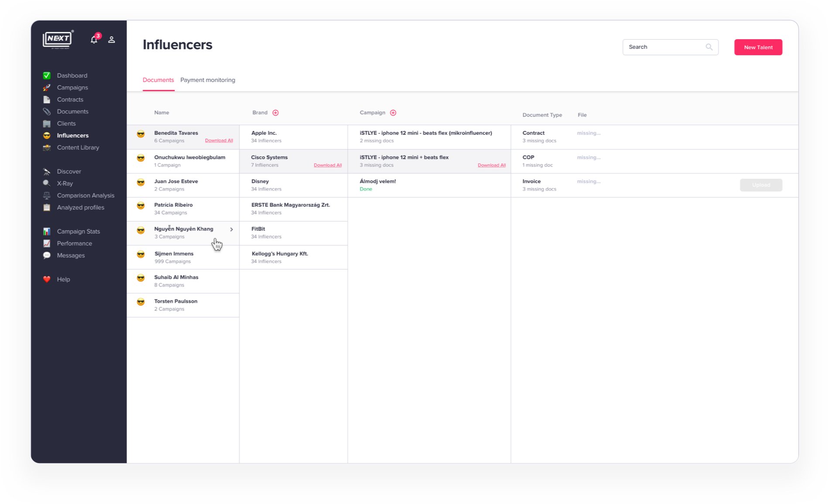Screen dimensions: 829x504
Task: Click the rocket icon beside Campaigns
Action: [47, 88]
